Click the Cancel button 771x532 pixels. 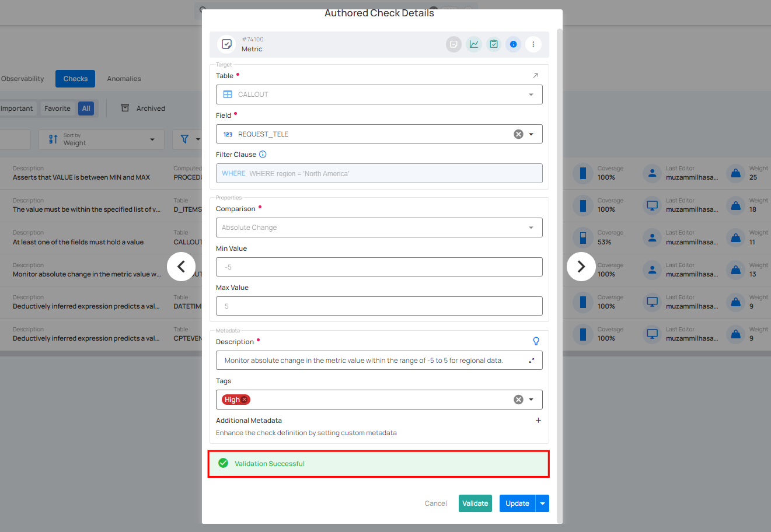(x=435, y=503)
